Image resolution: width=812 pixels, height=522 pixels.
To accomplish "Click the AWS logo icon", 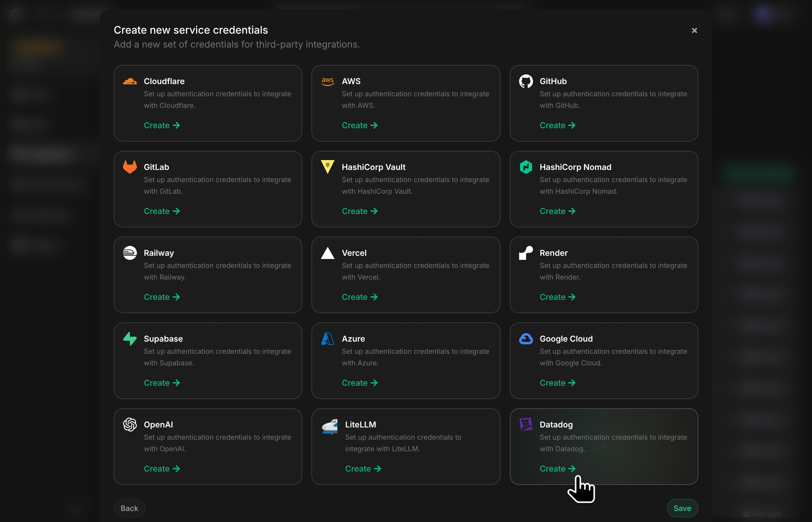I will click(328, 81).
